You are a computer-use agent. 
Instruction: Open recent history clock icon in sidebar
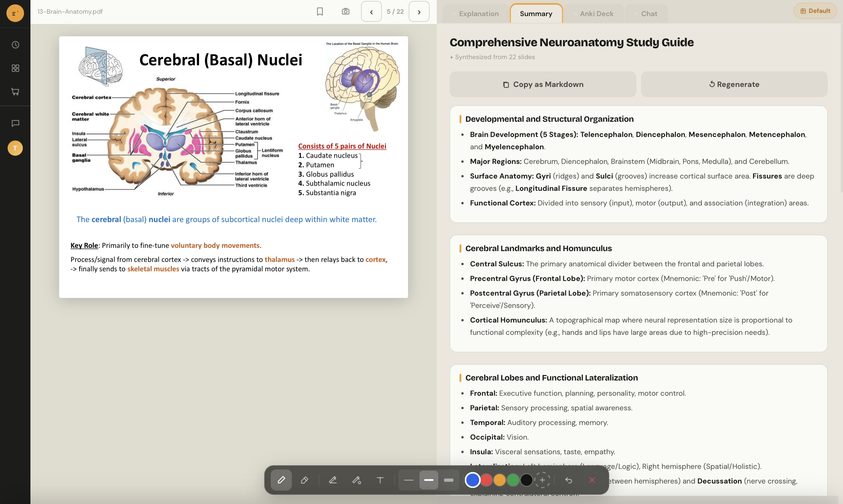[x=15, y=45]
